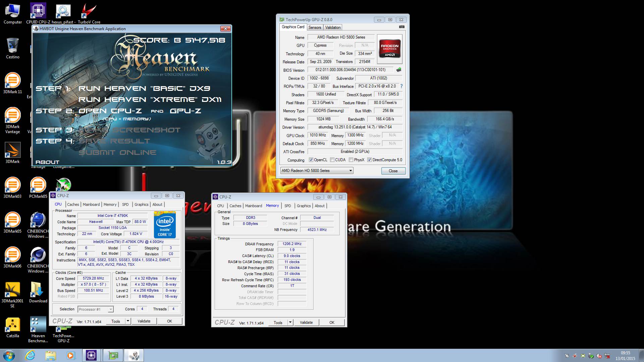
Task: Launch 3DMark06 desktop shortcut
Action: [13, 257]
